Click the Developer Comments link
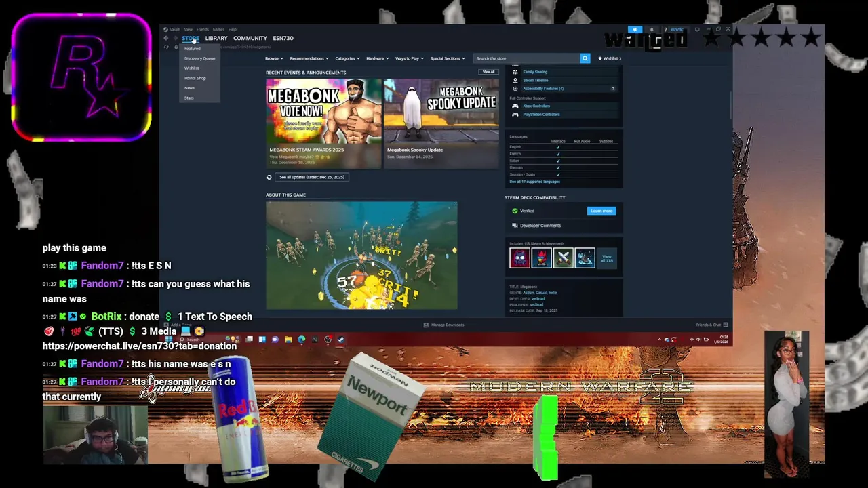 pyautogui.click(x=540, y=226)
